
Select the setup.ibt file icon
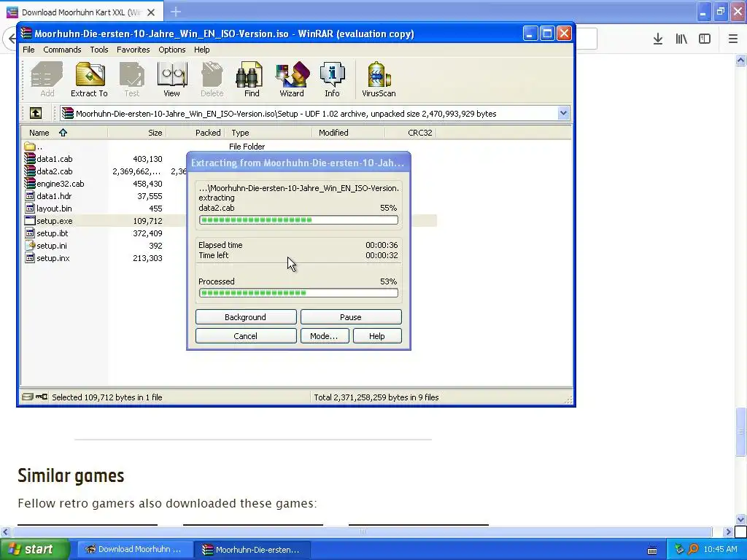pyautogui.click(x=29, y=233)
